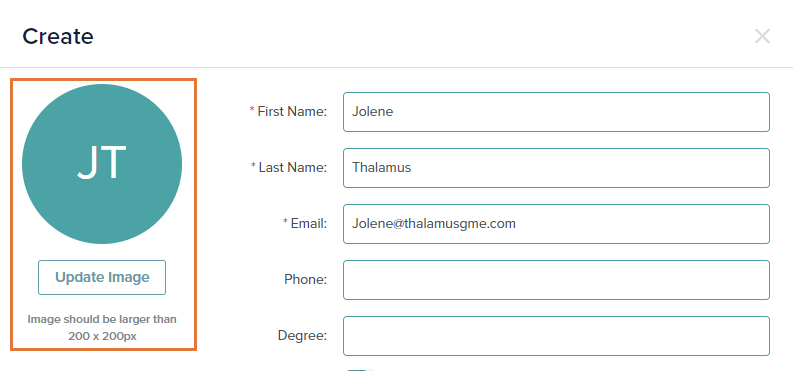Screen dimensions: 793x371
Task: Toggle the switch partially visible below Degree
Action: coord(360,369)
